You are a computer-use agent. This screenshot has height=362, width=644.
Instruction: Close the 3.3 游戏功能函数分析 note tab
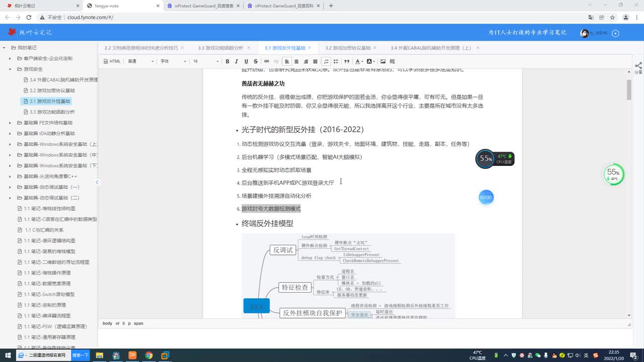click(248, 48)
